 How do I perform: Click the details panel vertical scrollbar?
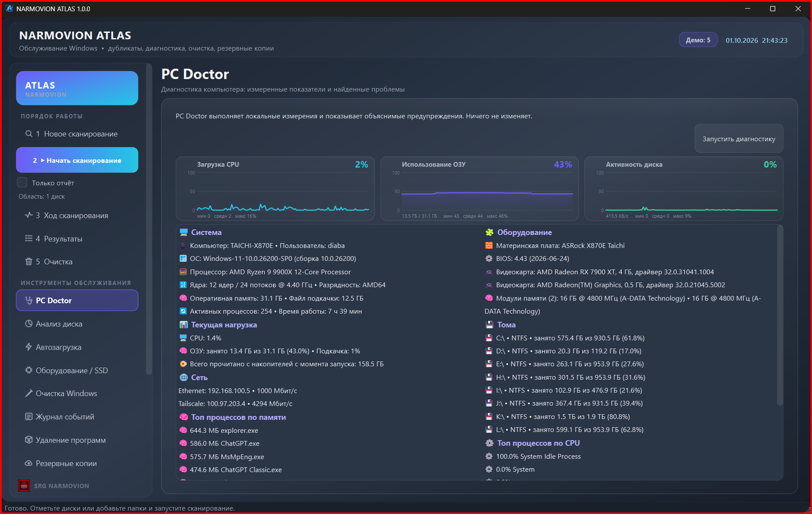click(x=780, y=315)
